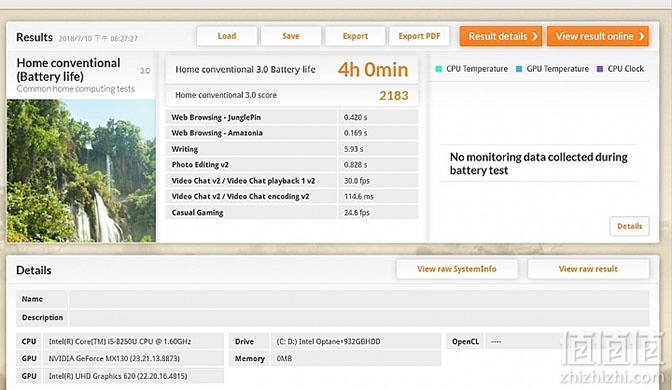The width and height of the screenshot is (672, 390).
Task: Click the 0.828 s Photo Editing value
Action: [x=355, y=165]
